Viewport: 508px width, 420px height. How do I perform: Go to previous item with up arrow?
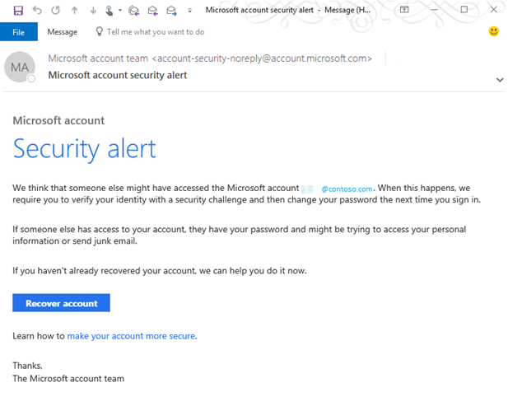(74, 10)
